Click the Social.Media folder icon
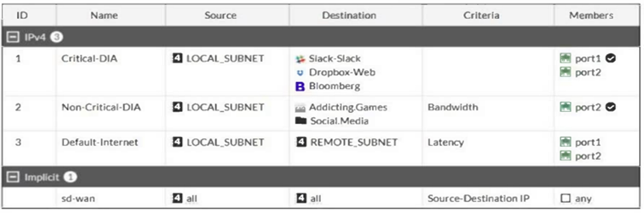This screenshot has width=644, height=213. point(300,121)
